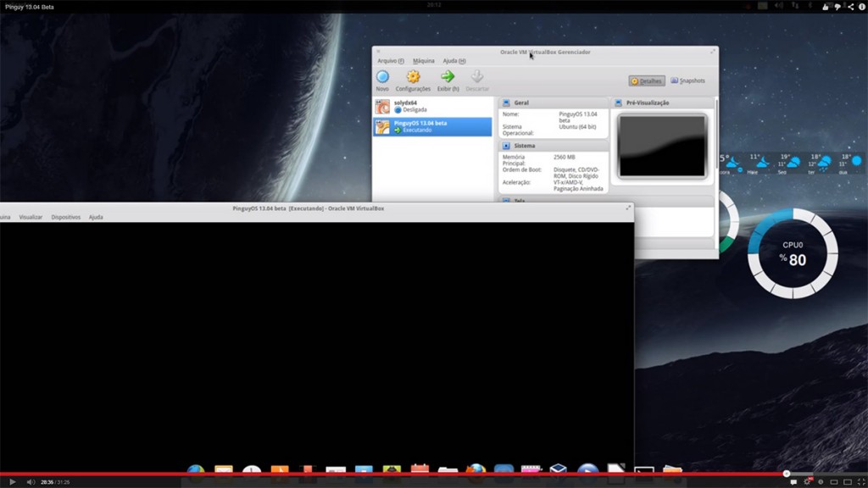Click the Descartar toolbar icon
This screenshot has height=488, width=868.
coord(477,78)
